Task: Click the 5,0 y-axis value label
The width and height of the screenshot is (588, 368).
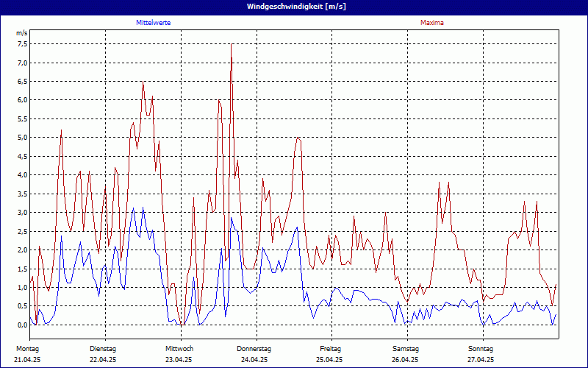Action: click(x=22, y=138)
